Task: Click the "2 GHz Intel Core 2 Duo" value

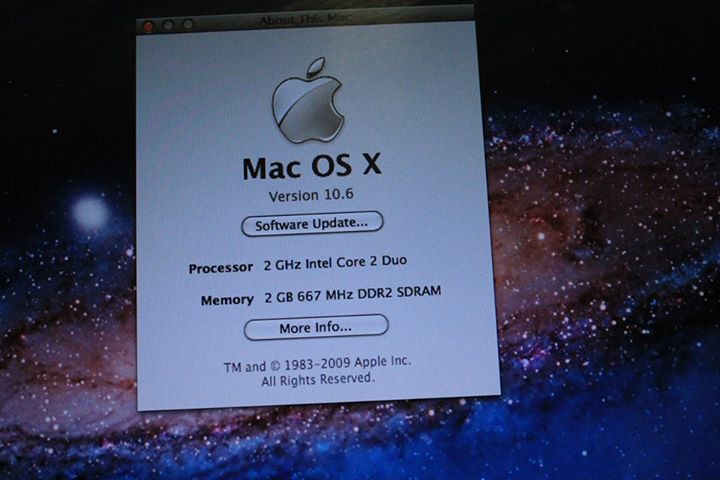Action: (x=335, y=263)
